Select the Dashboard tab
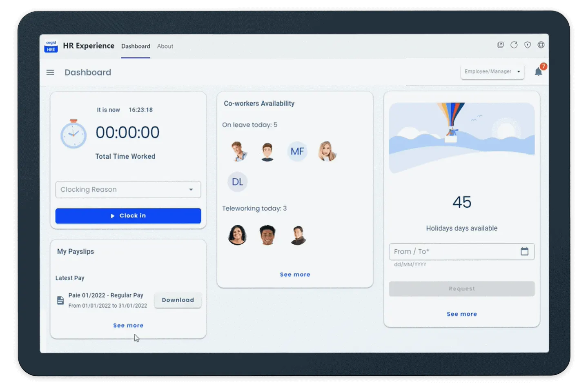The height and width of the screenshot is (388, 588). click(x=136, y=47)
